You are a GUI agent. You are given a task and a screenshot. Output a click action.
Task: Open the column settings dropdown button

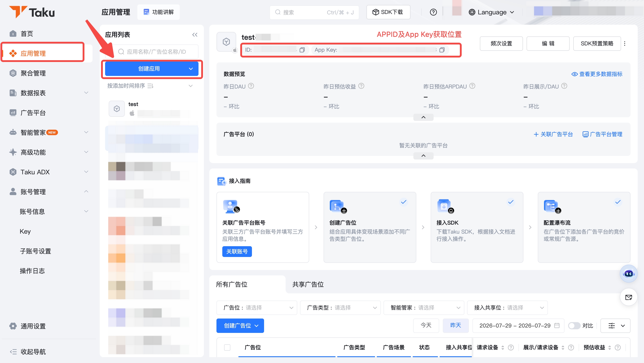pyautogui.click(x=615, y=325)
